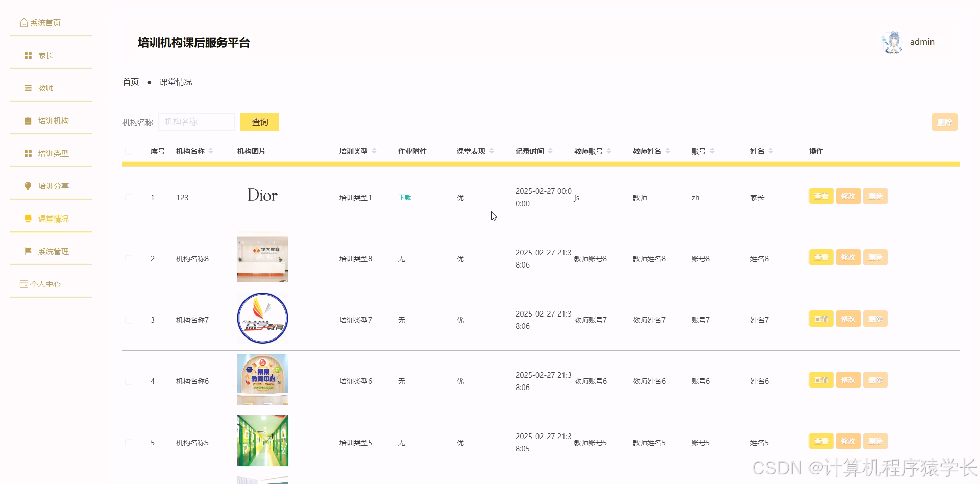
Task: Click 删除 for the 机构名称7 row
Action: 875,319
